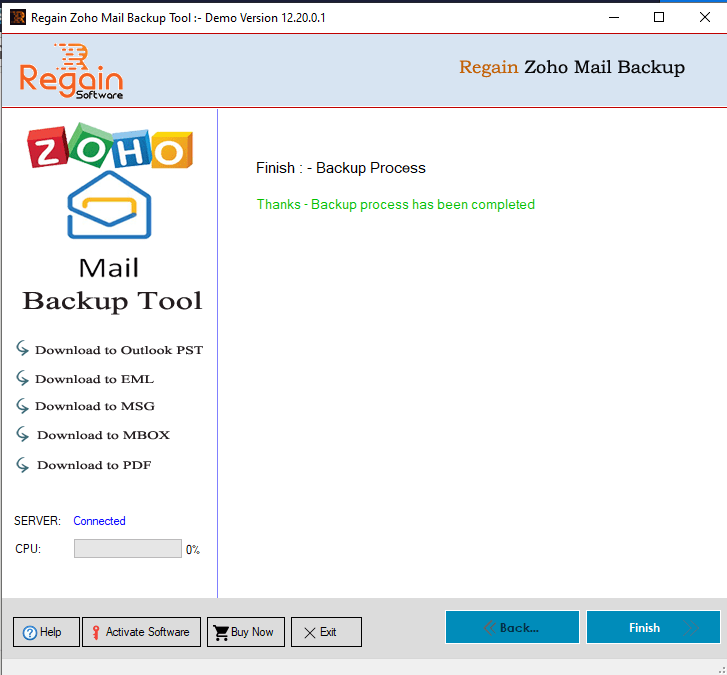Viewport: 727px width, 675px height.
Task: Click the Finish button
Action: point(653,627)
